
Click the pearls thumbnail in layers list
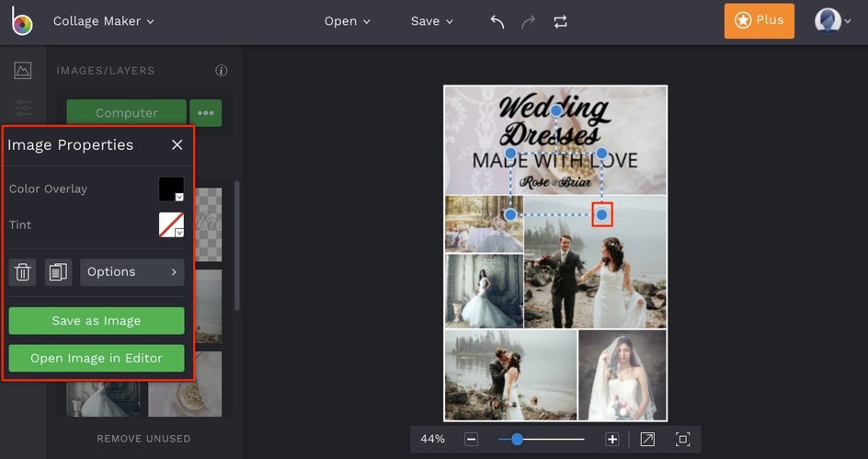(185, 390)
